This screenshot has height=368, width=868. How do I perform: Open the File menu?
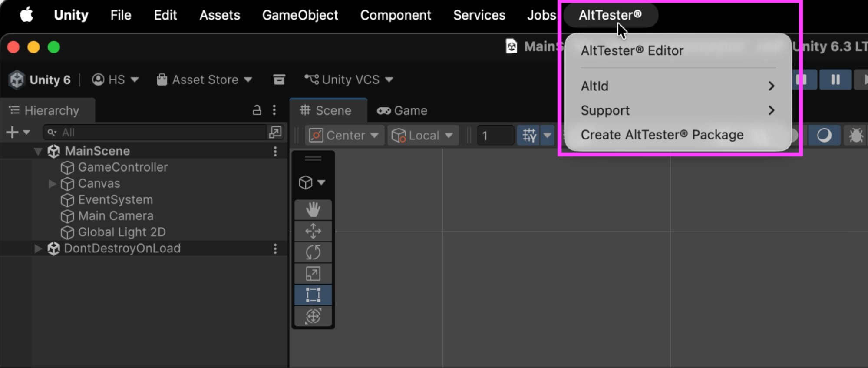(121, 15)
